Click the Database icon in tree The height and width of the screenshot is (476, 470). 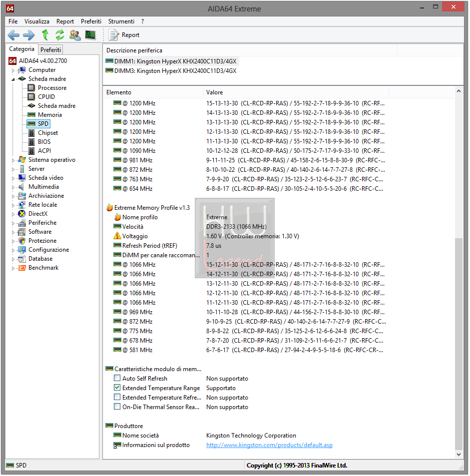(22, 259)
